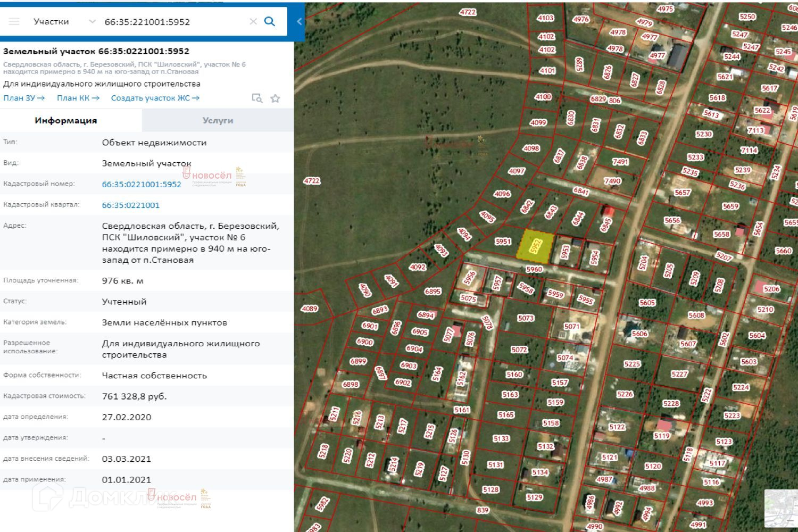Click the Земли населённых пунктов category value
798x532 pixels.
coord(164,322)
